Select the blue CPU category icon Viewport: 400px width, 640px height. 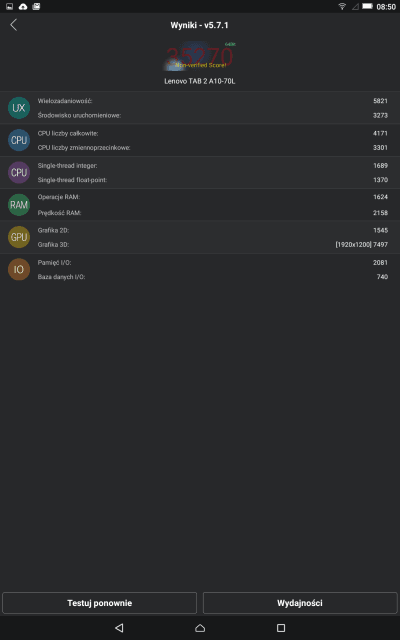click(19, 140)
